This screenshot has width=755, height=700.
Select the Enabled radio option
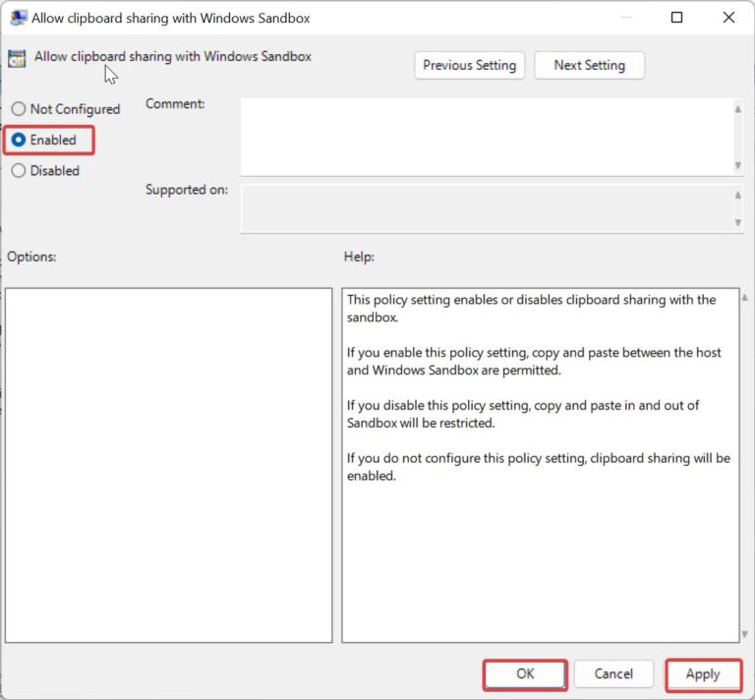click(44, 140)
